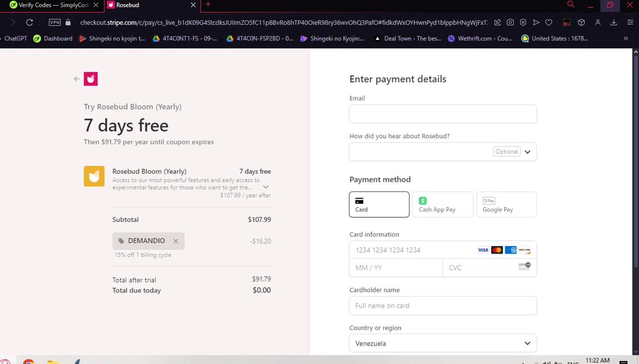Open the 4T4CONT1-FS bookmark
Viewport: 639px width, 364px height.
point(185,38)
